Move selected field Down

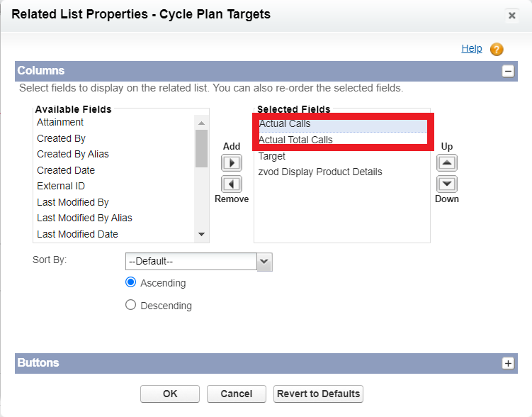[x=446, y=184]
